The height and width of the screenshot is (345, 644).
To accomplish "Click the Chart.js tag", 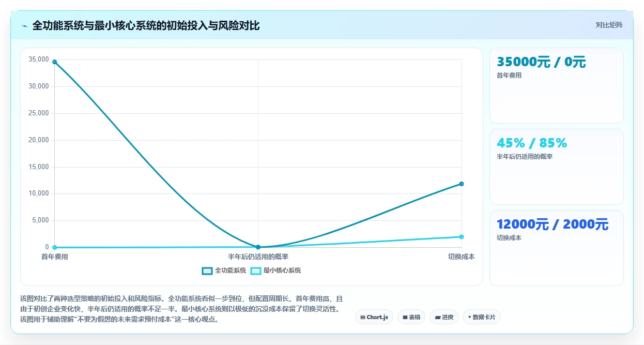I will (374, 317).
